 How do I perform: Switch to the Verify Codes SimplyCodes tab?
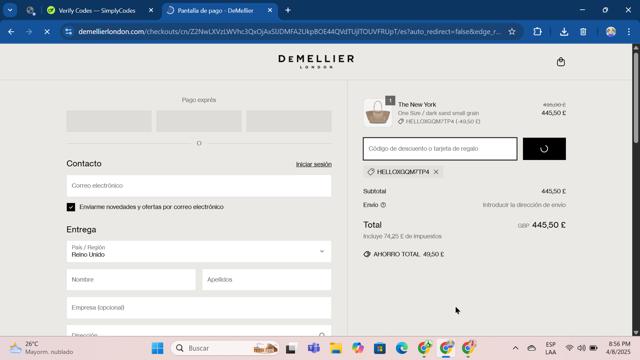click(x=97, y=11)
